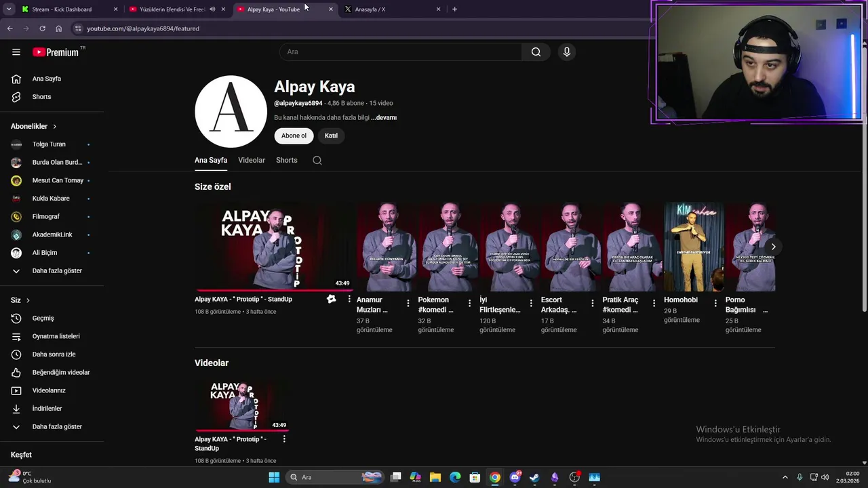Open File Explorer from the taskbar
The width and height of the screenshot is (868, 488).
tap(435, 477)
